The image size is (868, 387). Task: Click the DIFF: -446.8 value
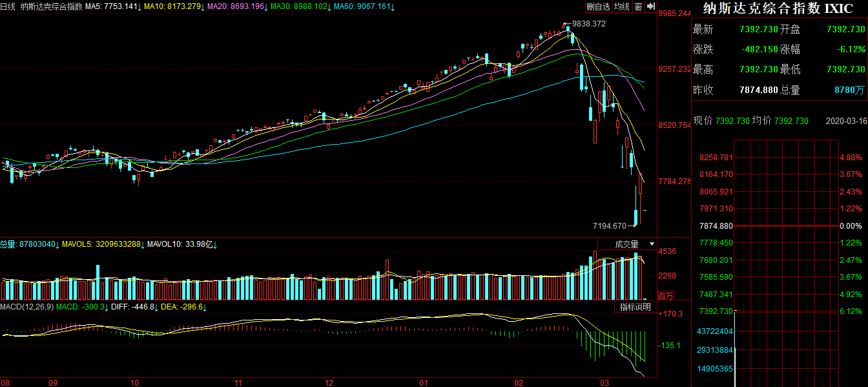click(133, 307)
